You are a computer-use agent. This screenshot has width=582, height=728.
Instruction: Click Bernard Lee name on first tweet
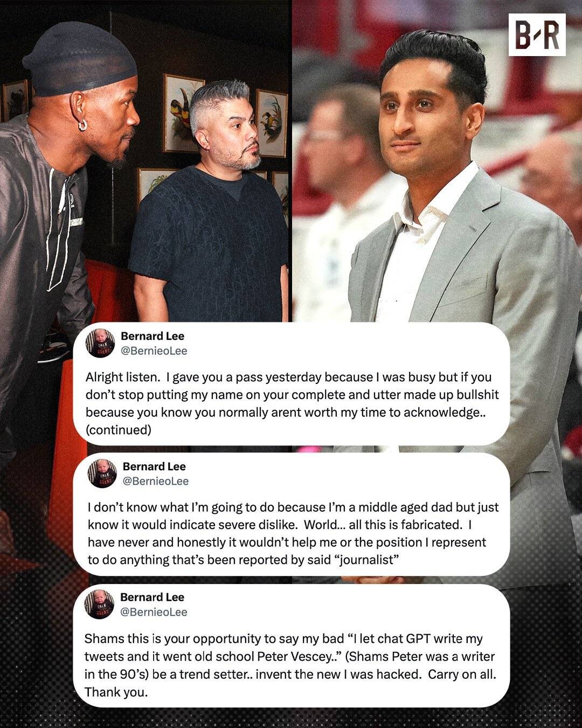(x=153, y=336)
